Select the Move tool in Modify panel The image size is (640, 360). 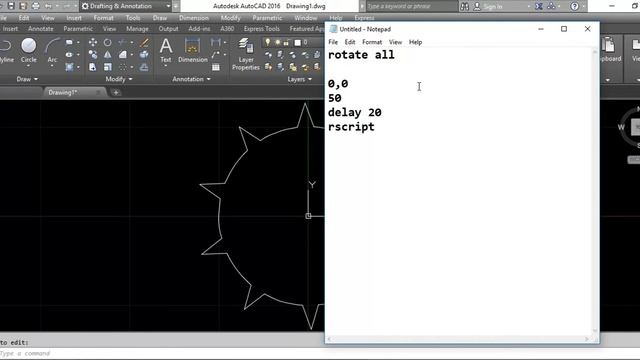click(x=93, y=42)
